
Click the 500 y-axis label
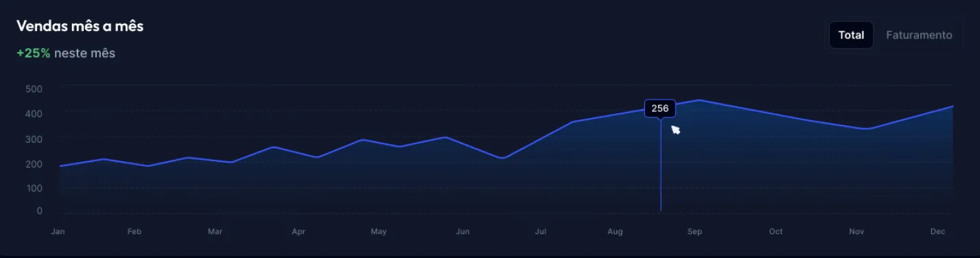34,89
